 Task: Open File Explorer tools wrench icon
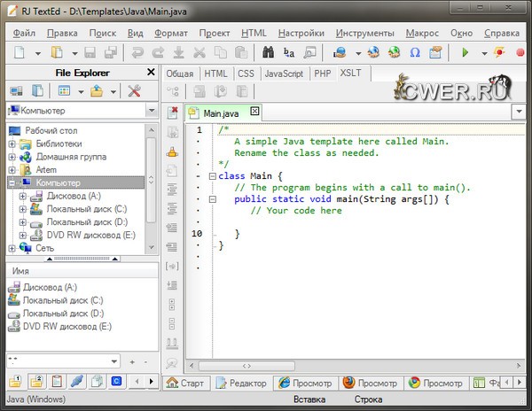tap(135, 90)
